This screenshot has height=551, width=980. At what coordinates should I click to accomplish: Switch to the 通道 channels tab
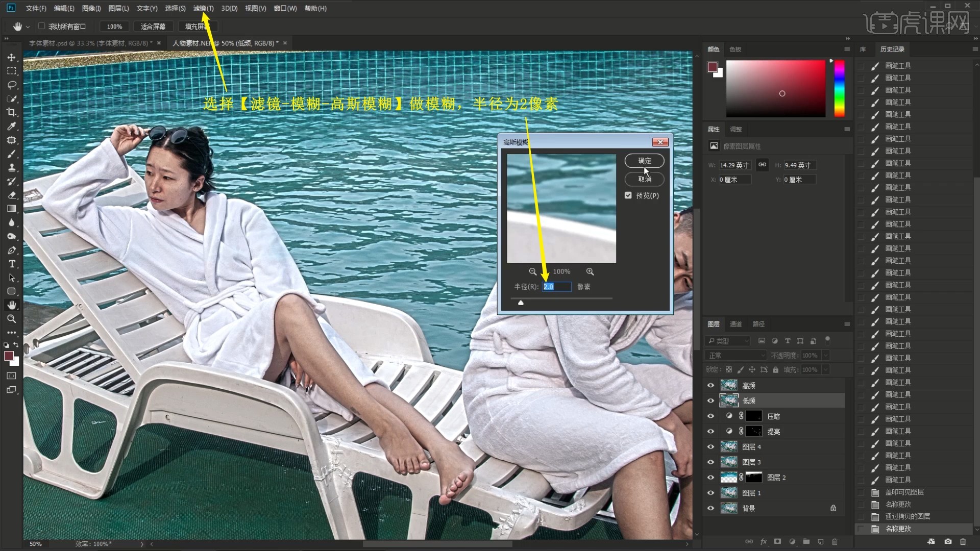pyautogui.click(x=736, y=324)
